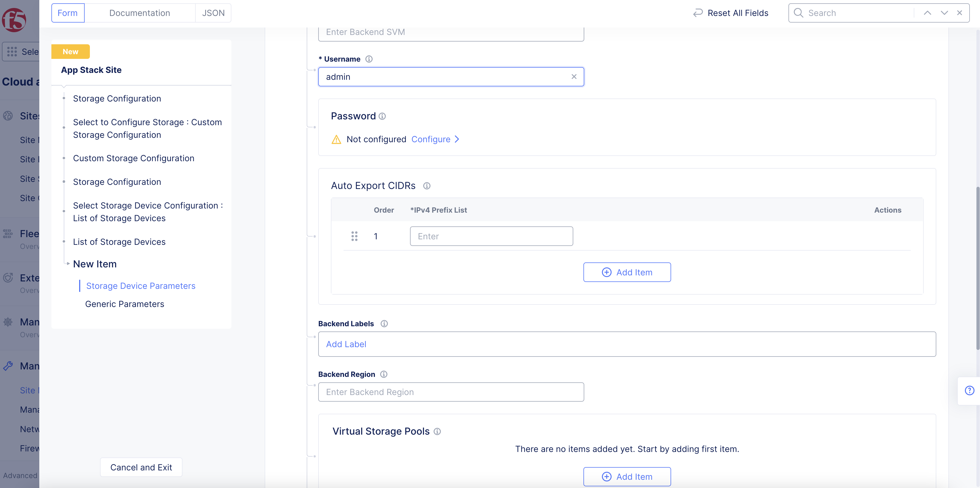Open Generic Parameters section

[x=125, y=304]
